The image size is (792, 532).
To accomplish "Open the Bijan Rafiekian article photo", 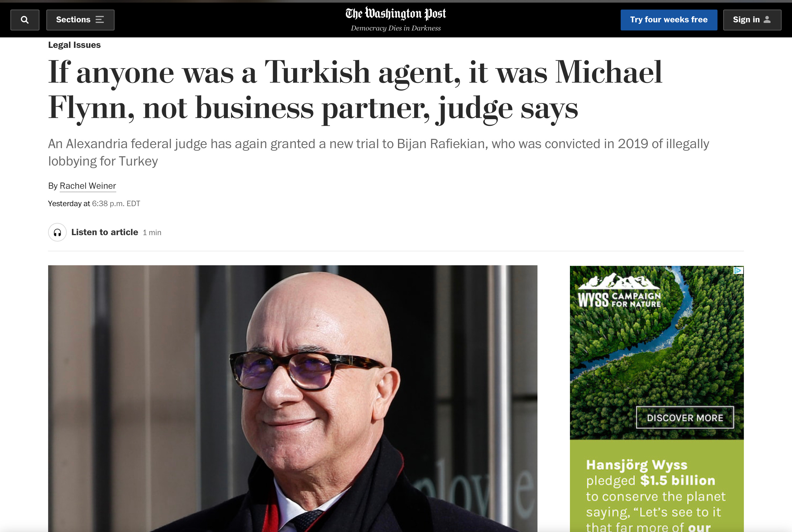I will pos(293,399).
